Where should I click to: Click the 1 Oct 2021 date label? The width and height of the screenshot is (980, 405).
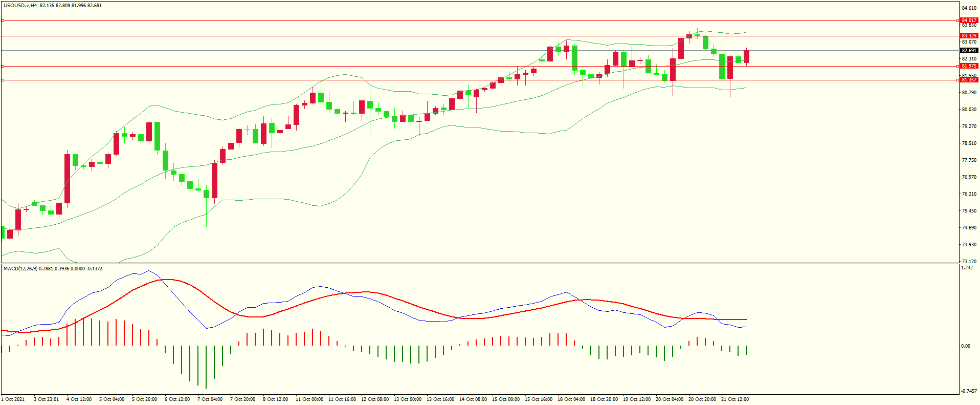tap(13, 399)
